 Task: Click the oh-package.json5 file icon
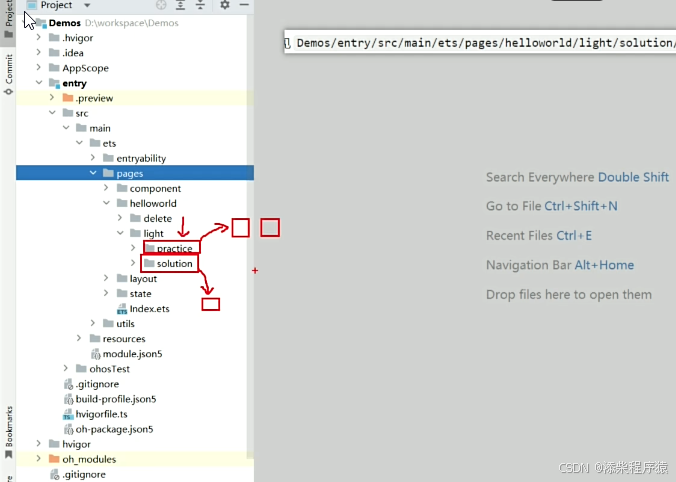pos(68,429)
